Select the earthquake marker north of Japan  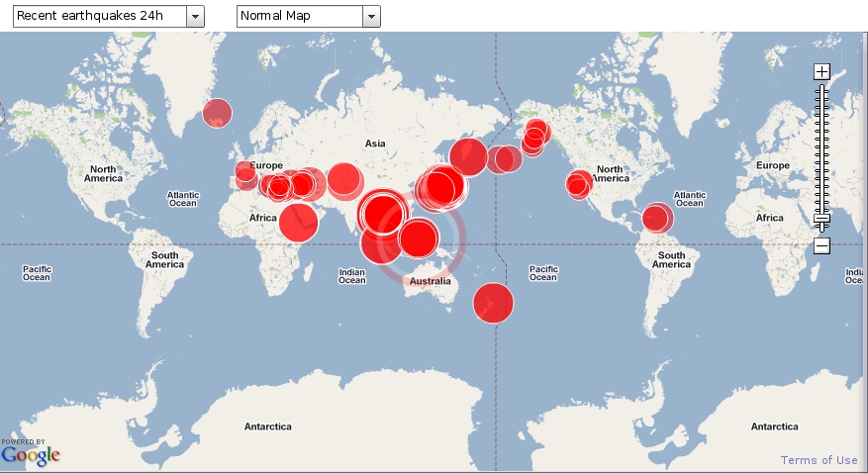(x=468, y=156)
